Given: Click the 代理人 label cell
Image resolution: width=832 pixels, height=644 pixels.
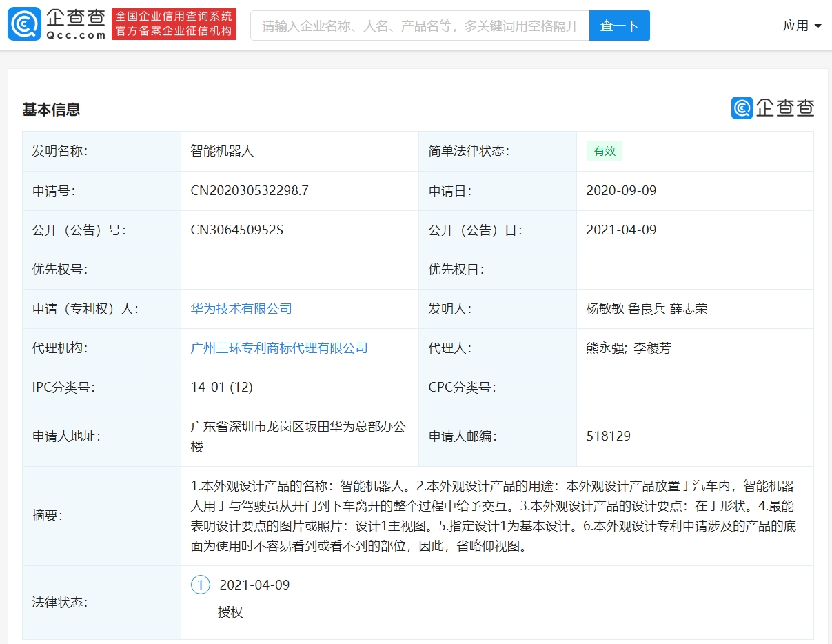Looking at the screenshot, I should tap(498, 348).
